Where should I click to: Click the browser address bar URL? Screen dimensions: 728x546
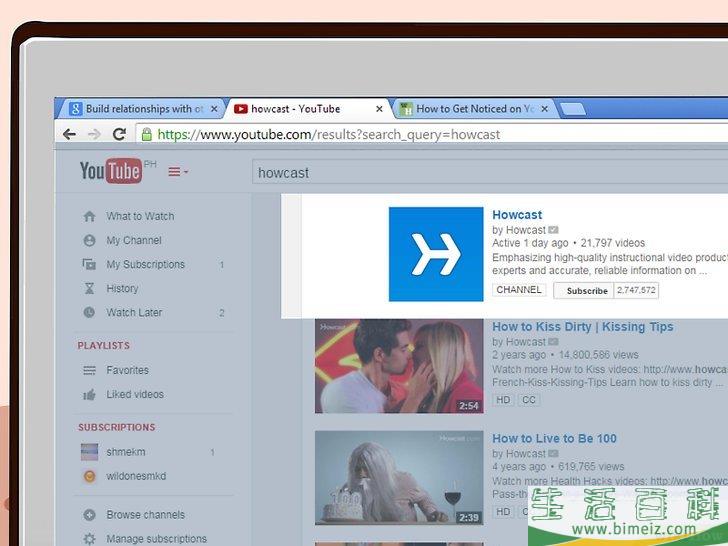pos(329,135)
